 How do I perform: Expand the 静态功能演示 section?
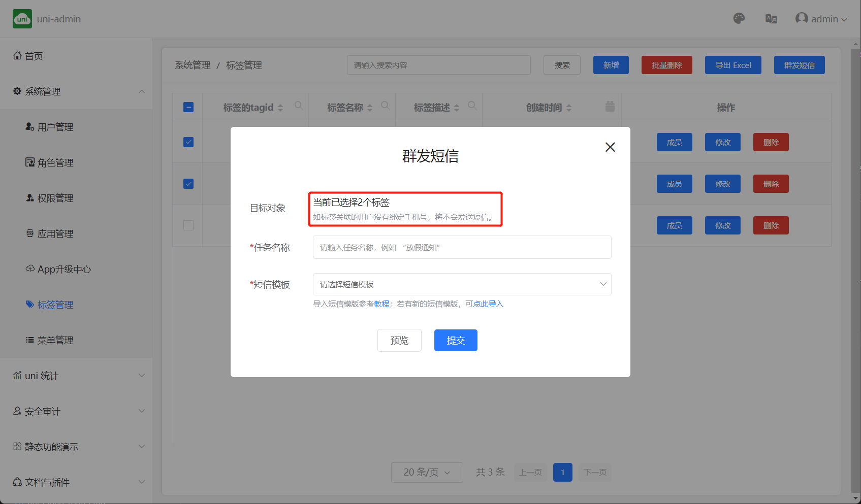pyautogui.click(x=76, y=447)
